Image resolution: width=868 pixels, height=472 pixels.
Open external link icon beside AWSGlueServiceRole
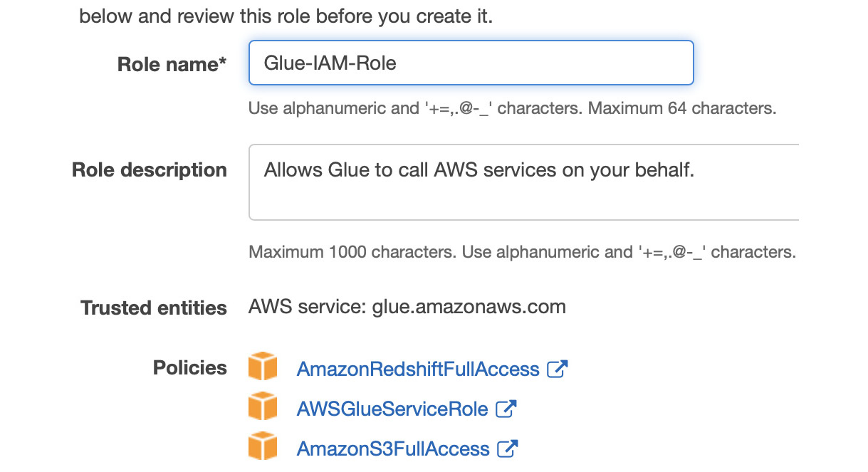506,409
